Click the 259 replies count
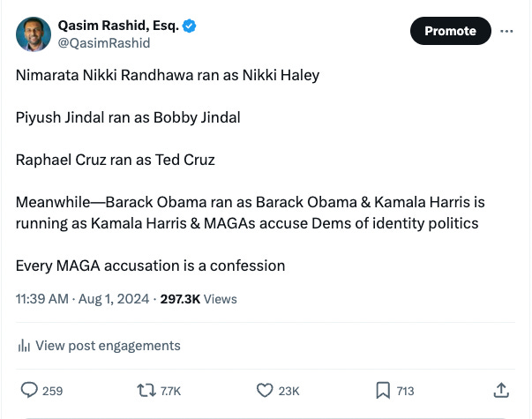 52,391
